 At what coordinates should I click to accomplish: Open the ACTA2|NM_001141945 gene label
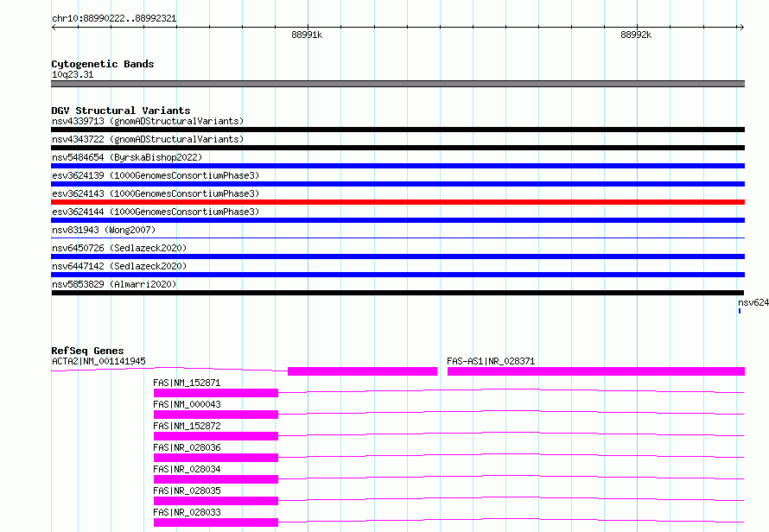[x=99, y=361]
